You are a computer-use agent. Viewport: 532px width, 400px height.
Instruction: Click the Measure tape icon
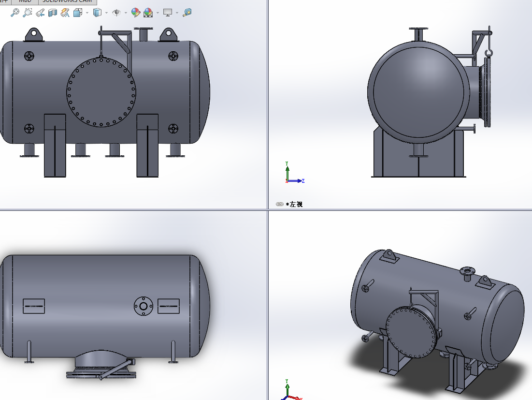tap(187, 13)
